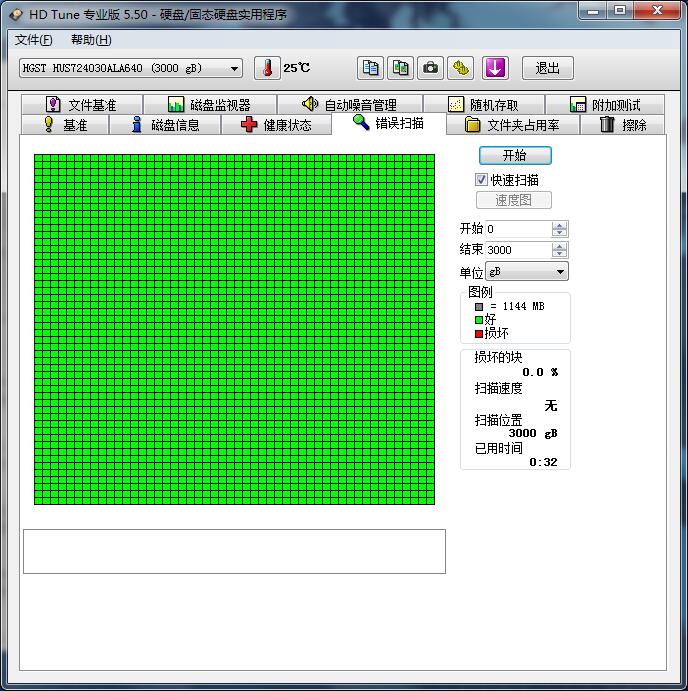Toggle the 快速扫描 checkbox
The image size is (688, 691).
(481, 179)
